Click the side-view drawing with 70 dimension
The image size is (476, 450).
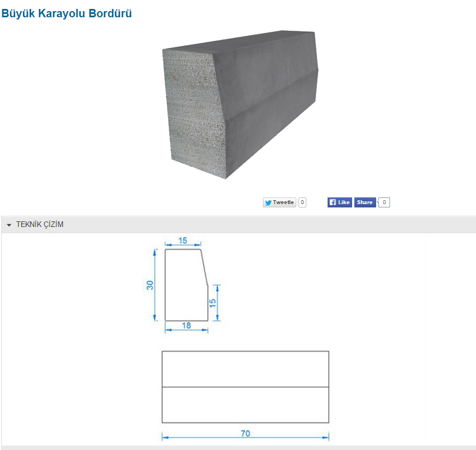[246, 395]
